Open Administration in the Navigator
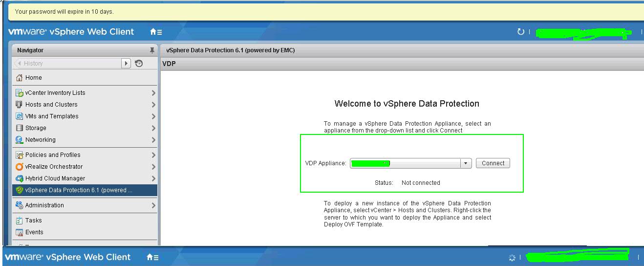The height and width of the screenshot is (266, 644). (85, 205)
